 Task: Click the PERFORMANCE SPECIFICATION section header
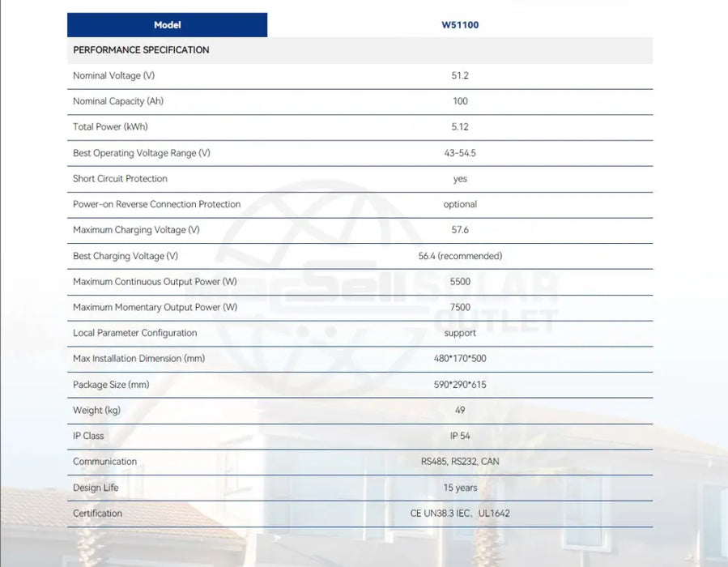[x=141, y=50]
